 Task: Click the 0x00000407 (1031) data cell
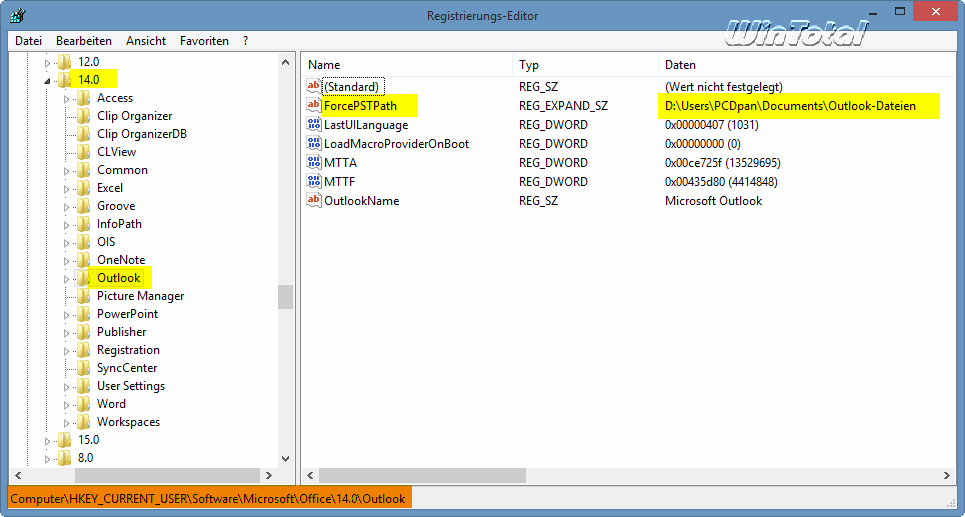tap(712, 125)
